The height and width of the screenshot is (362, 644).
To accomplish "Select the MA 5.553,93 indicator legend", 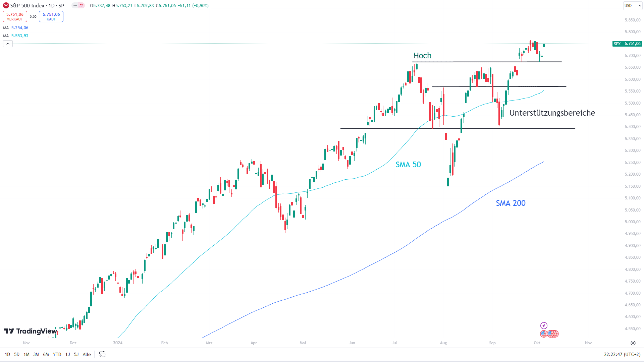I will (16, 36).
